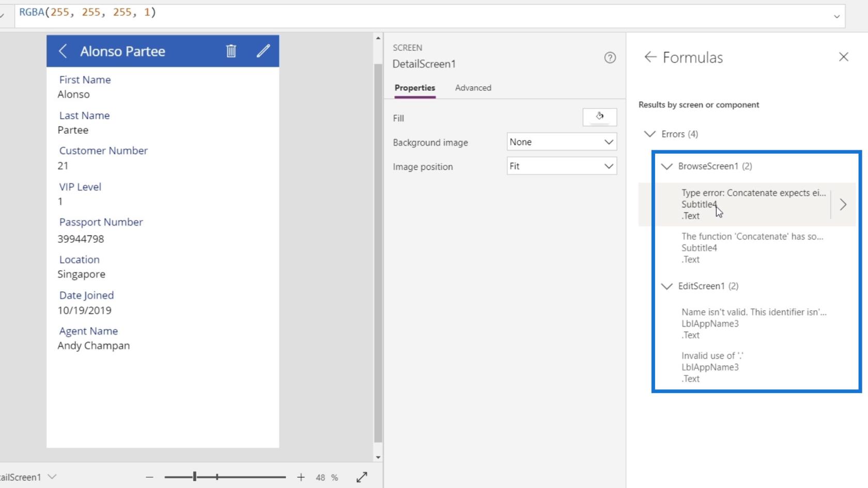
Task: Click the canvas vertical scrollbar thumb
Action: (x=378, y=253)
